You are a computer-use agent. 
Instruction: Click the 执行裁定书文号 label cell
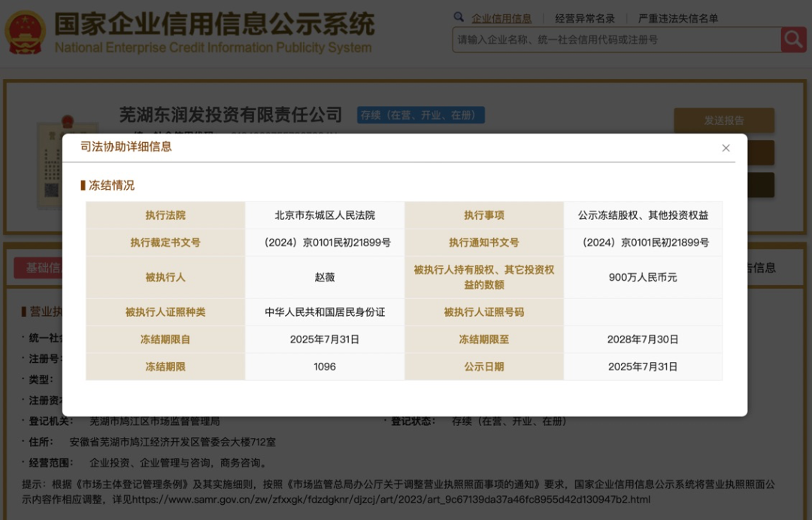(x=165, y=242)
